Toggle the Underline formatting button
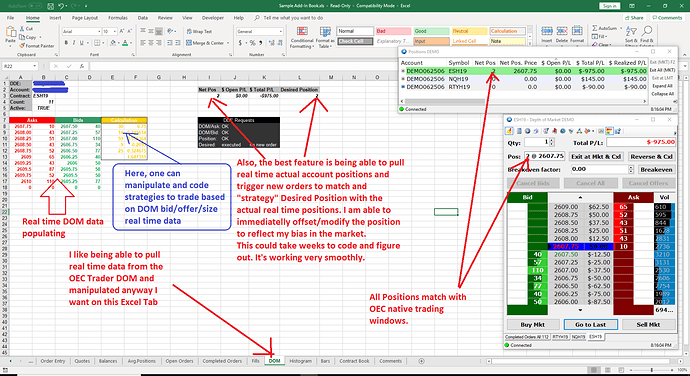690x376 pixels. [81, 43]
